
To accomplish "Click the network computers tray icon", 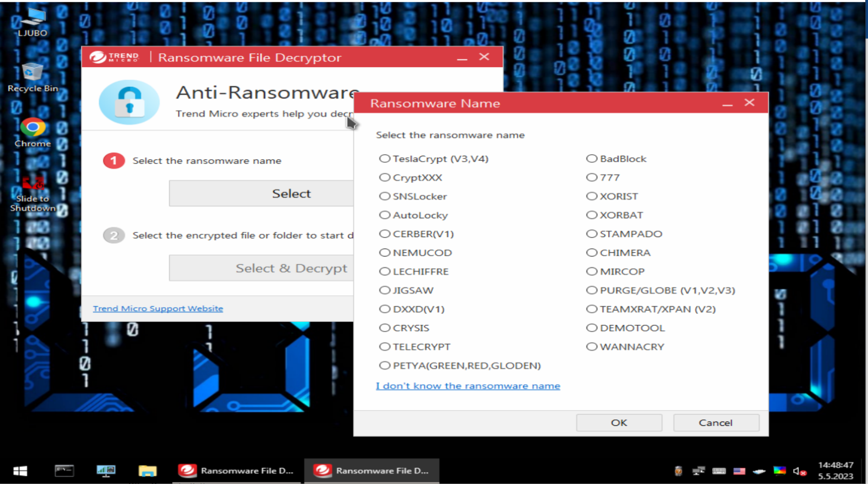I will [x=699, y=471].
